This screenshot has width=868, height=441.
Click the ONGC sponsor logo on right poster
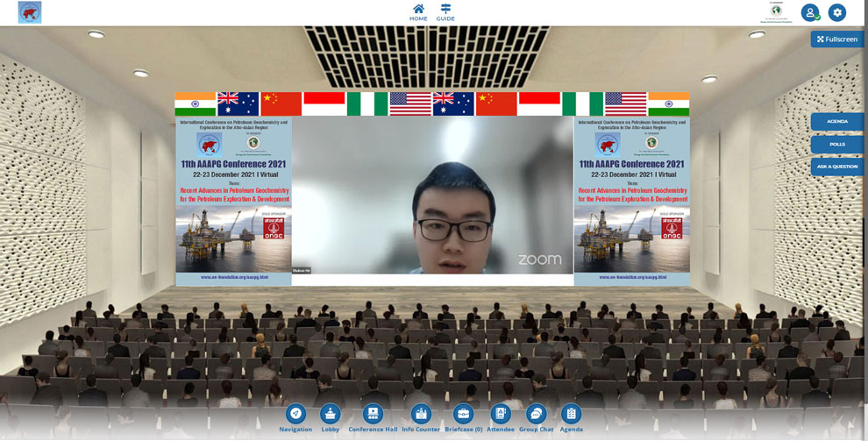pyautogui.click(x=672, y=228)
